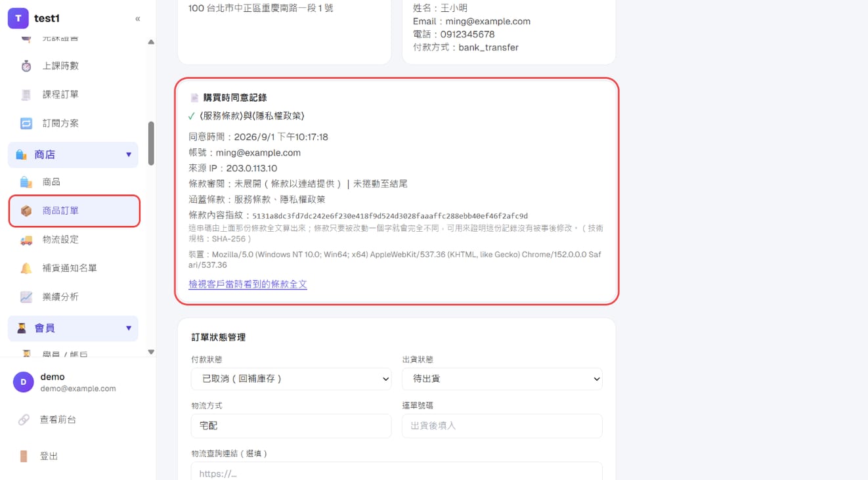Collapse the 商店 section arrow

(129, 155)
